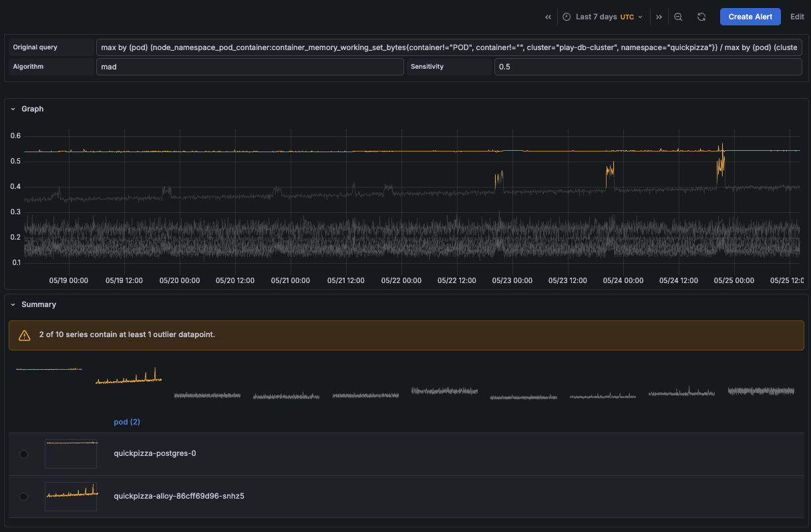Click the quickpizza-alloy row thumbnail
Image resolution: width=811 pixels, height=532 pixels.
71,497
